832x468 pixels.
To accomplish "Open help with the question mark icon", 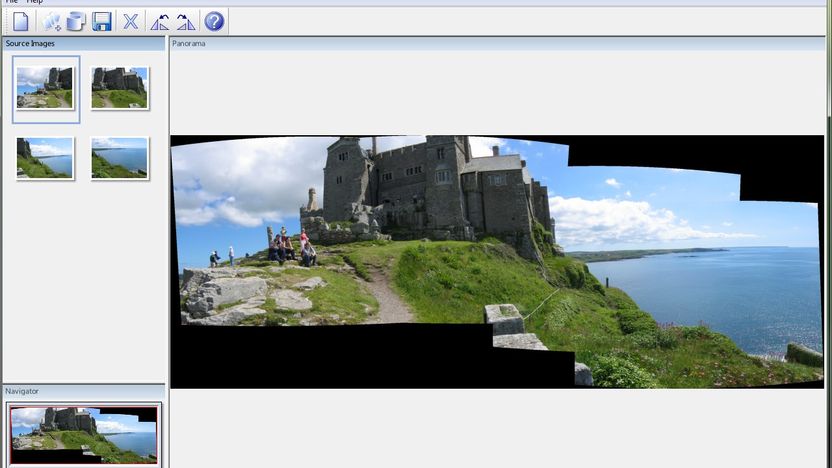I will tap(214, 22).
